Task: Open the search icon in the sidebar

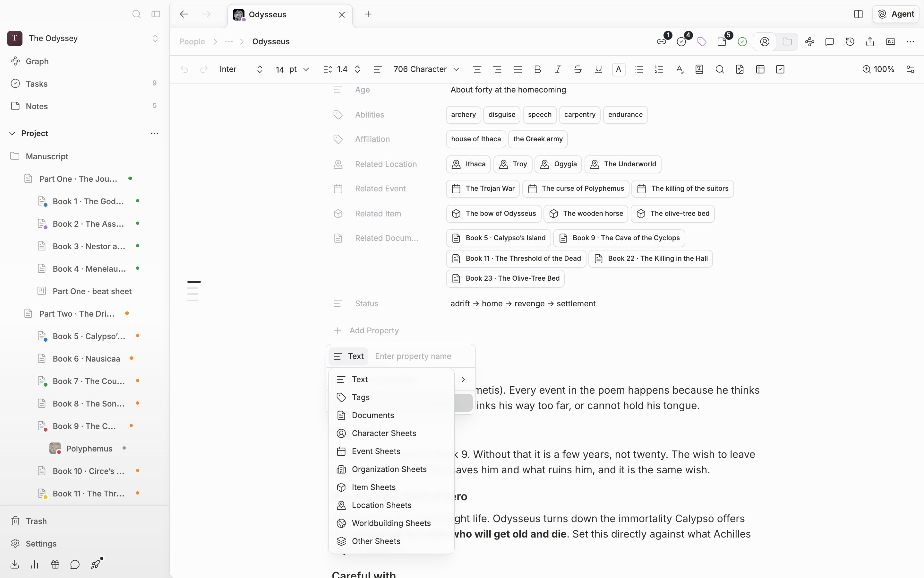Action: (136, 14)
